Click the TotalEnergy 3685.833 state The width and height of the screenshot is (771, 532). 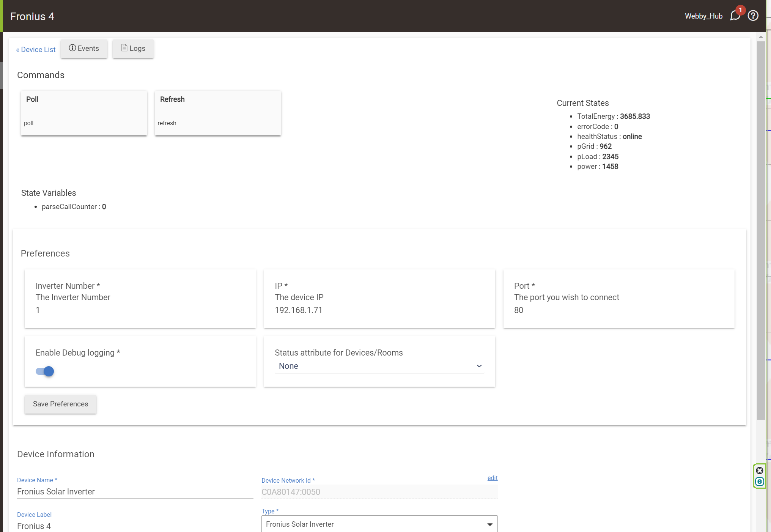[x=614, y=116]
